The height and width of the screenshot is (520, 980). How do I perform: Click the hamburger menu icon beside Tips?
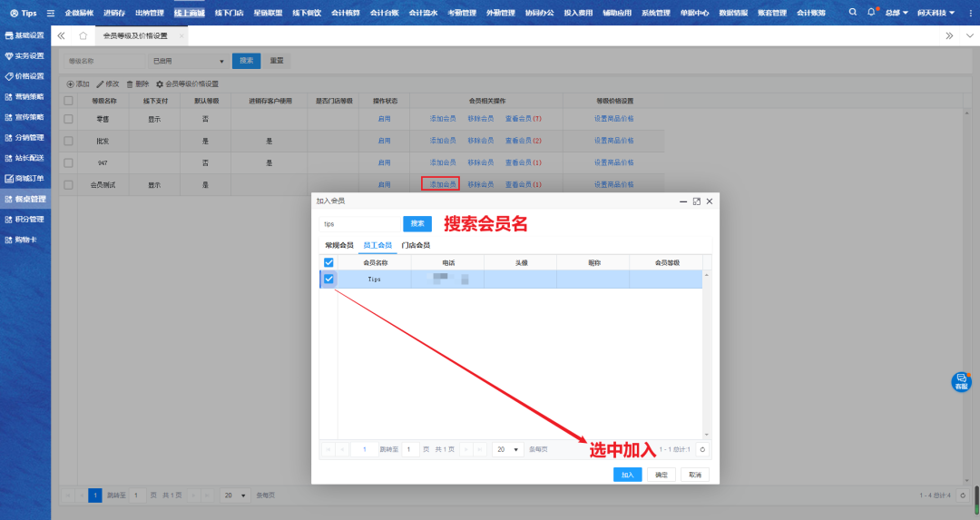(50, 14)
